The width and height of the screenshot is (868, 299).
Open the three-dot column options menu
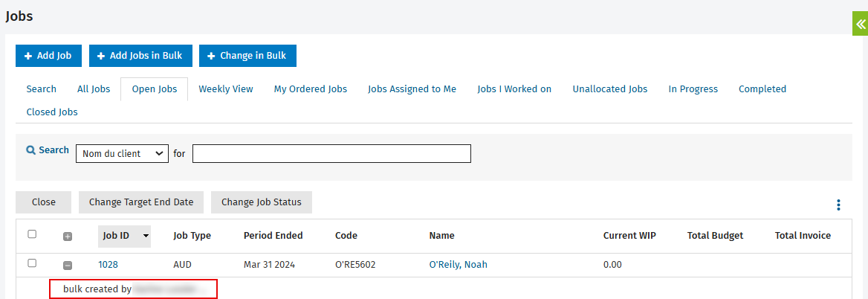pyautogui.click(x=839, y=205)
